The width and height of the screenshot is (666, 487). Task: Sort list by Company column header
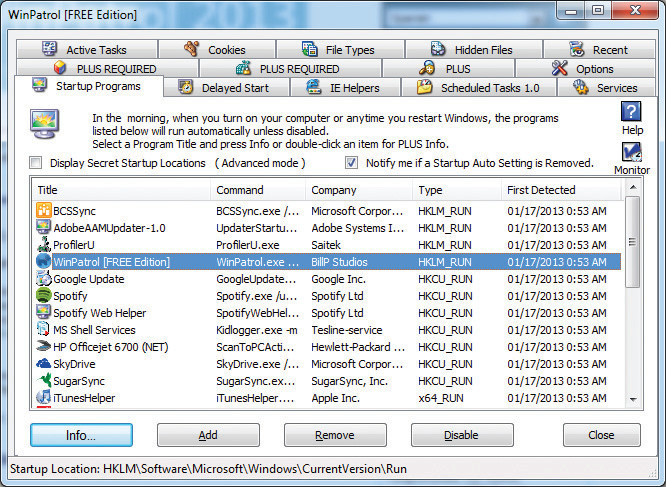pos(358,190)
